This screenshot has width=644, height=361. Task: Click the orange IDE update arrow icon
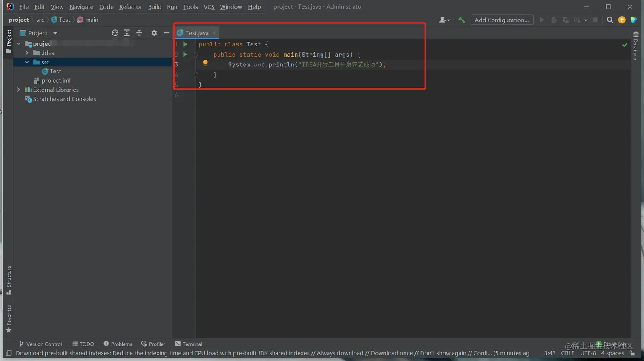[x=622, y=20]
